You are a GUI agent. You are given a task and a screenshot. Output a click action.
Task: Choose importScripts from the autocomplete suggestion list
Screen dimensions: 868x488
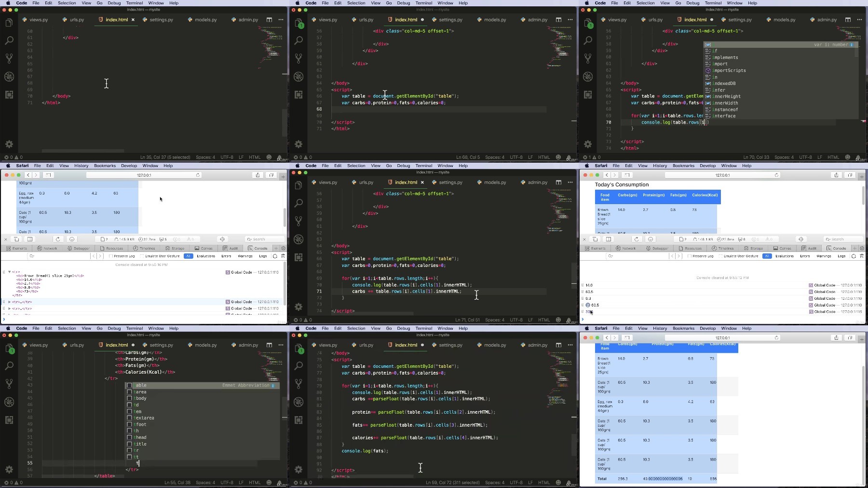point(729,70)
